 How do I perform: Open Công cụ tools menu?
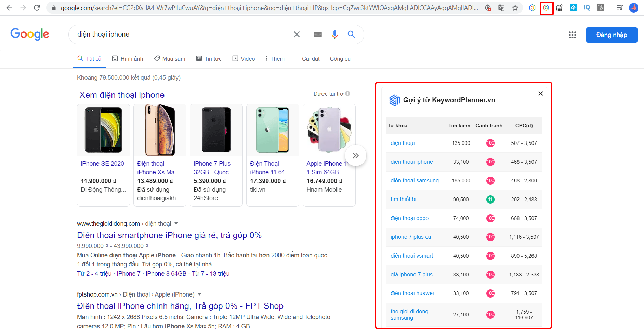(x=340, y=59)
